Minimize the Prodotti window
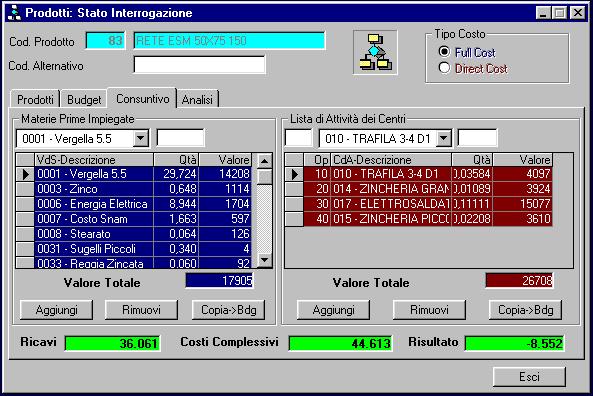This screenshot has height=396, width=593. click(x=543, y=13)
